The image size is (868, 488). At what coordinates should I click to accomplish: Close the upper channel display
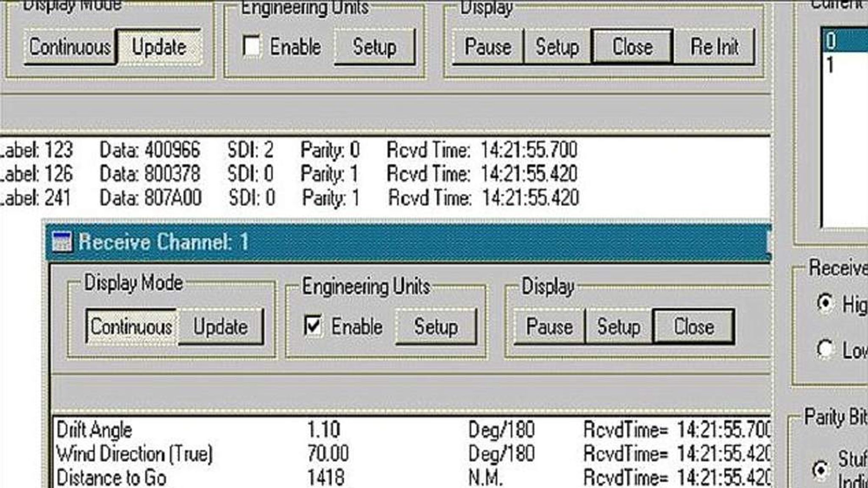coord(632,47)
